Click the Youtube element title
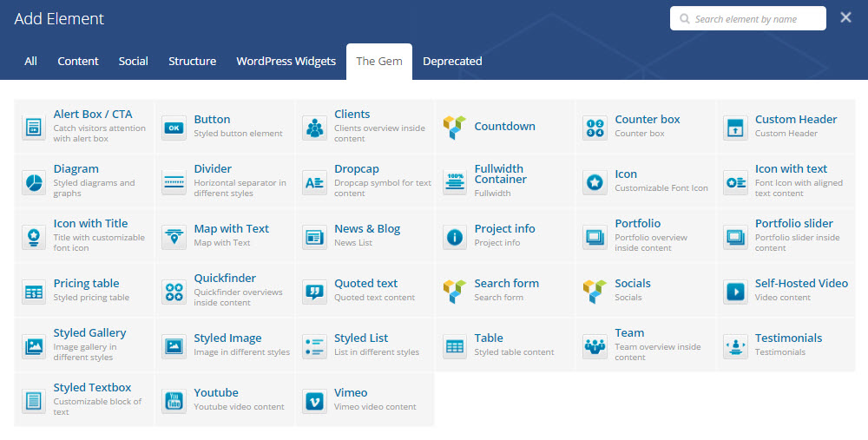This screenshot has width=868, height=440. pos(216,392)
